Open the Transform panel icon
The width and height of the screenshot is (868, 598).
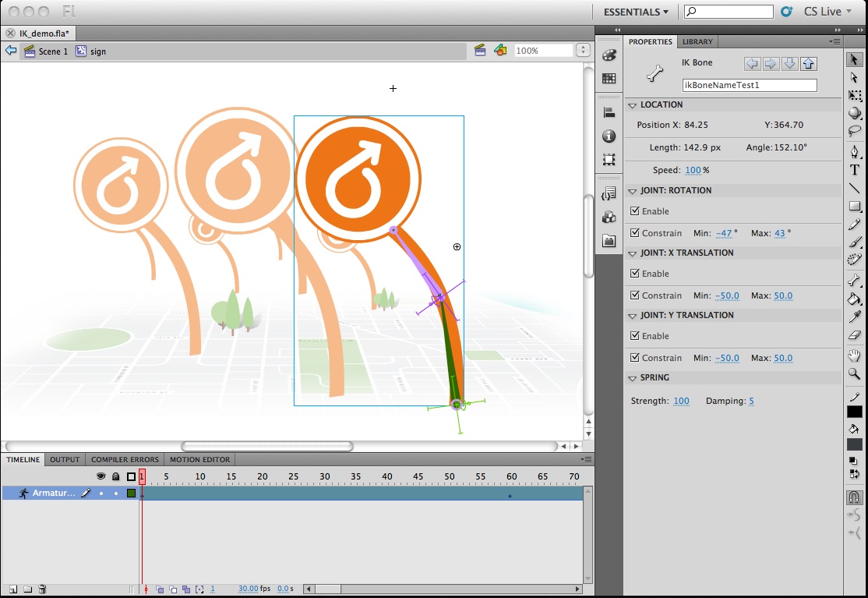[609, 160]
